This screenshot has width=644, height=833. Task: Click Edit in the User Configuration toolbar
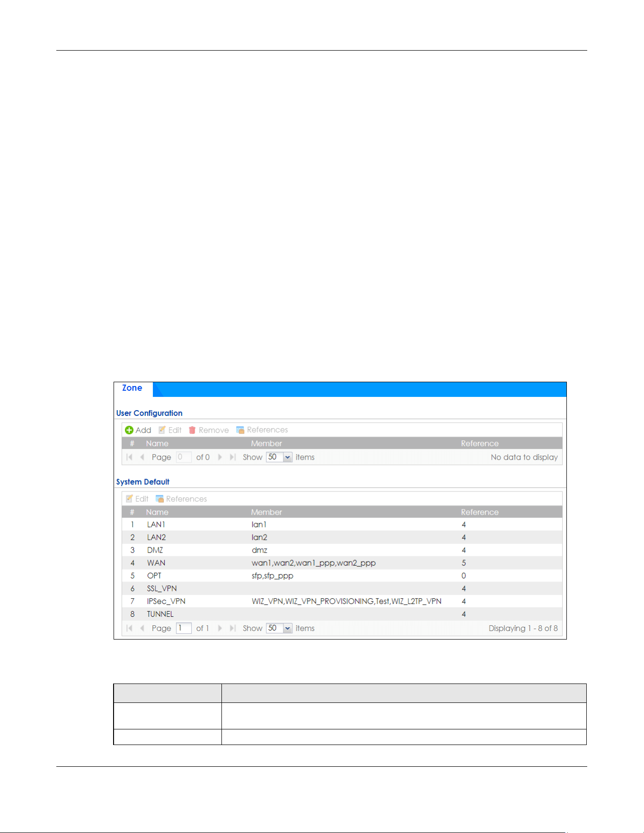pyautogui.click(x=170, y=430)
